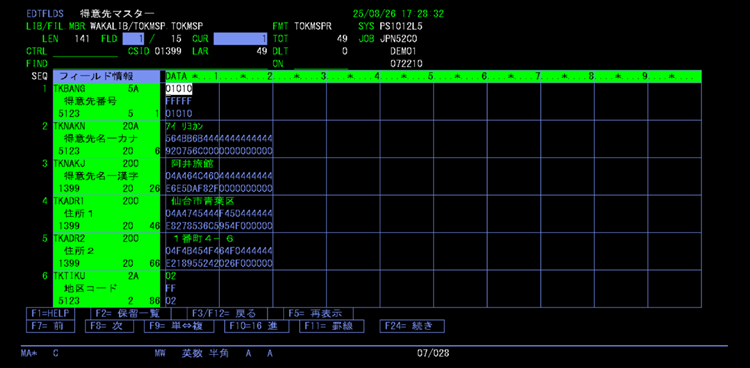Click the F1=HELP function key button

(x=50, y=313)
